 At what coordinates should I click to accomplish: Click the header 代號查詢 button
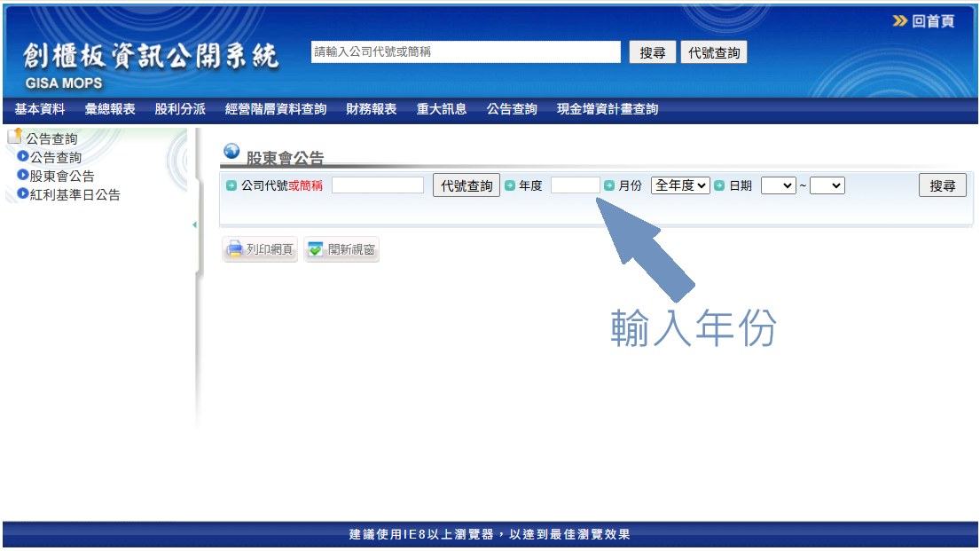714,52
